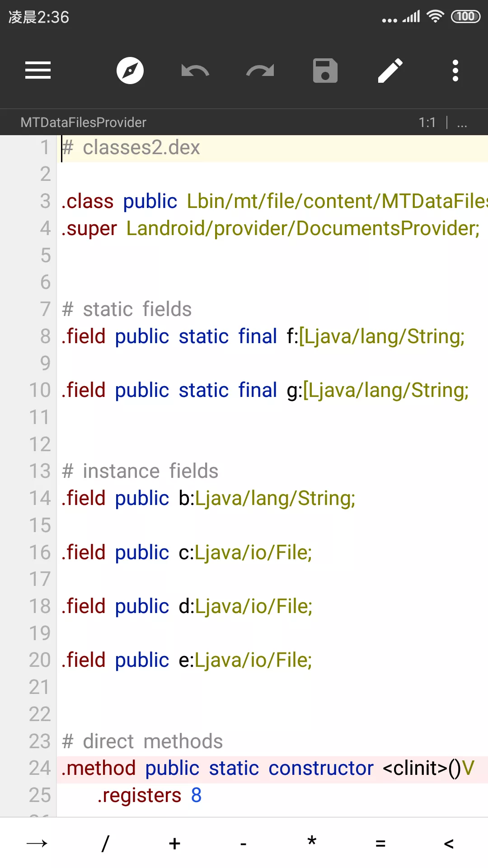Image resolution: width=488 pixels, height=868 pixels.
Task: Place cursor on the .super line
Action: point(271,228)
